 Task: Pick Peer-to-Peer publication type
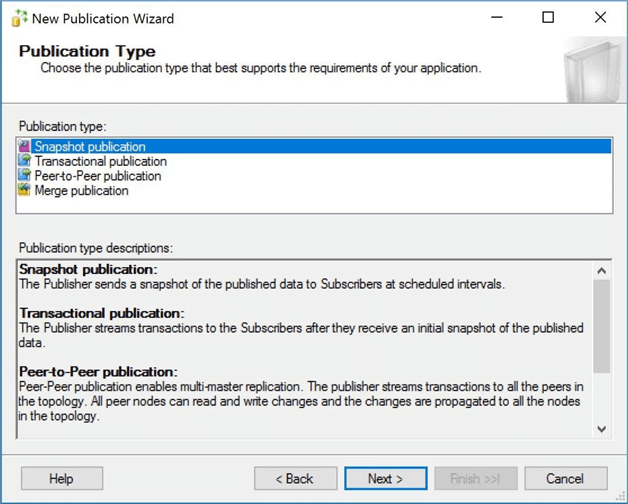(97, 176)
